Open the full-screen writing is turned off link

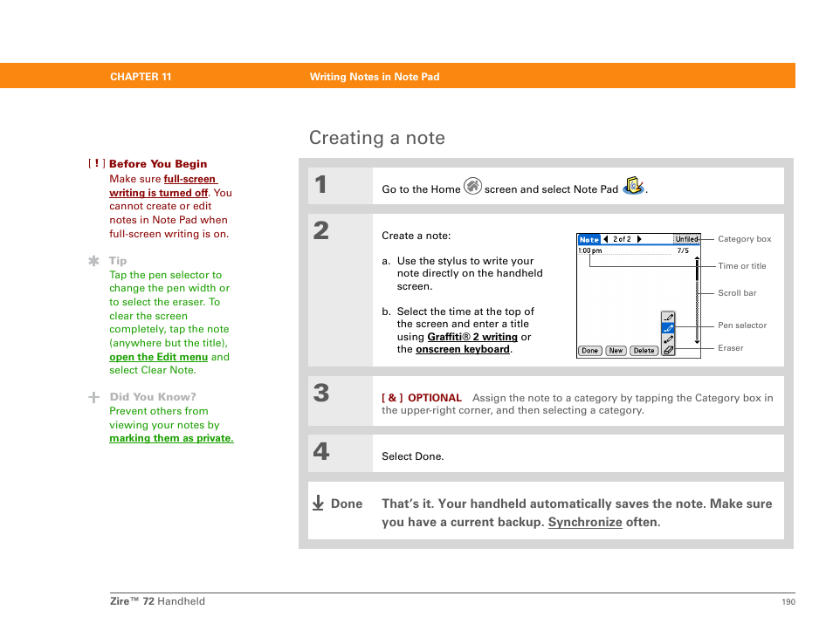pos(163,186)
